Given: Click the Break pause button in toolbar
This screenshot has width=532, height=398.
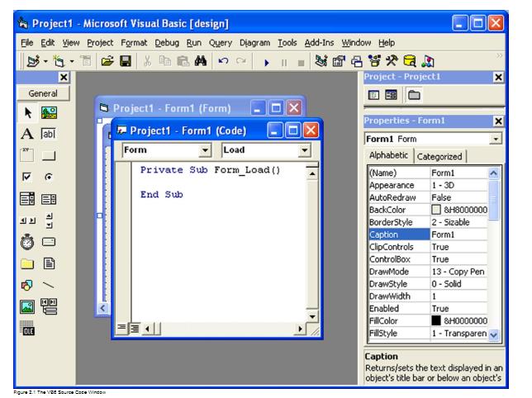Looking at the screenshot, I should 284,63.
